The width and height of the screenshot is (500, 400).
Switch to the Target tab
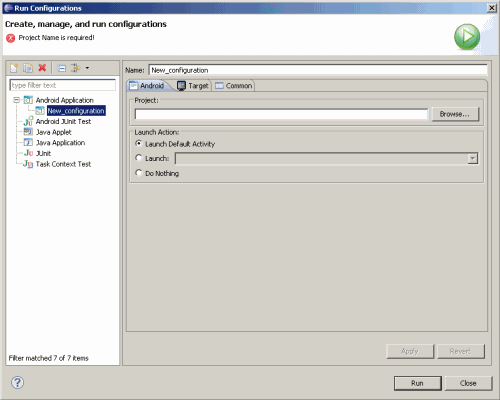coord(193,86)
